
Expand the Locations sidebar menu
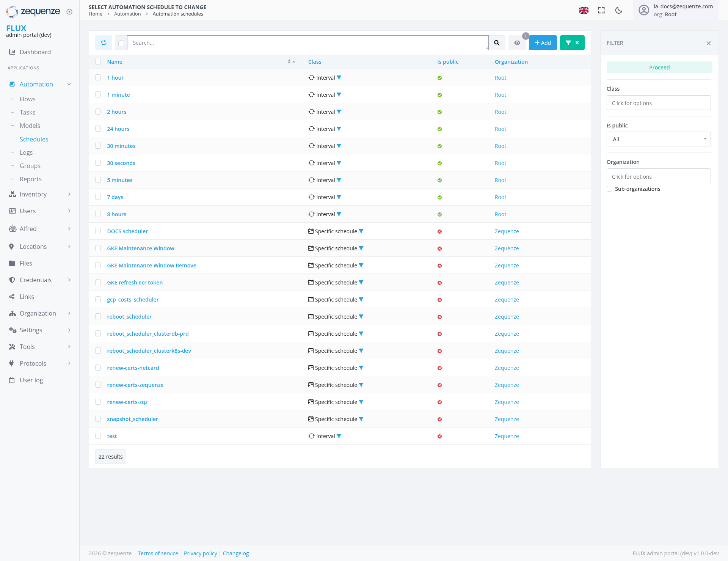pyautogui.click(x=40, y=247)
